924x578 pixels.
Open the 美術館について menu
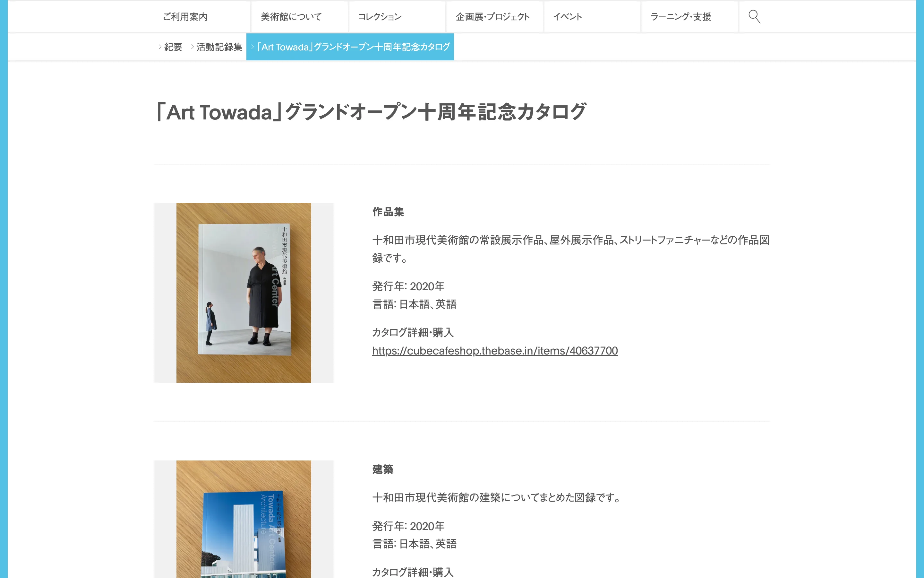(x=299, y=17)
